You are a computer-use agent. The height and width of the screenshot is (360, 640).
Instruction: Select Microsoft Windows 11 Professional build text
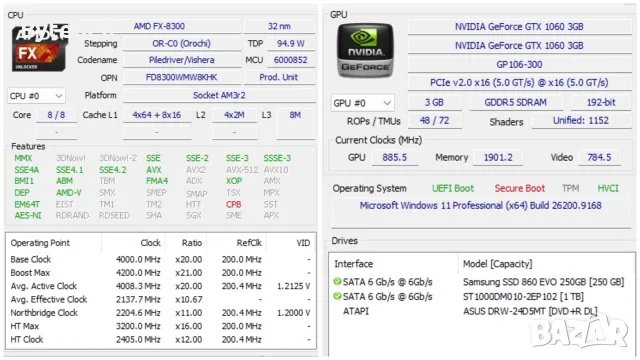pos(480,206)
